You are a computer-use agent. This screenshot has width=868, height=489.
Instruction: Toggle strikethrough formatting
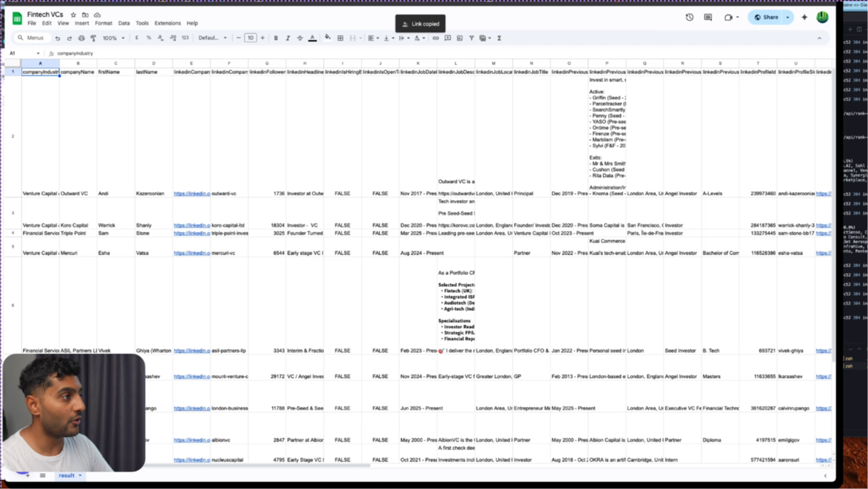[300, 38]
